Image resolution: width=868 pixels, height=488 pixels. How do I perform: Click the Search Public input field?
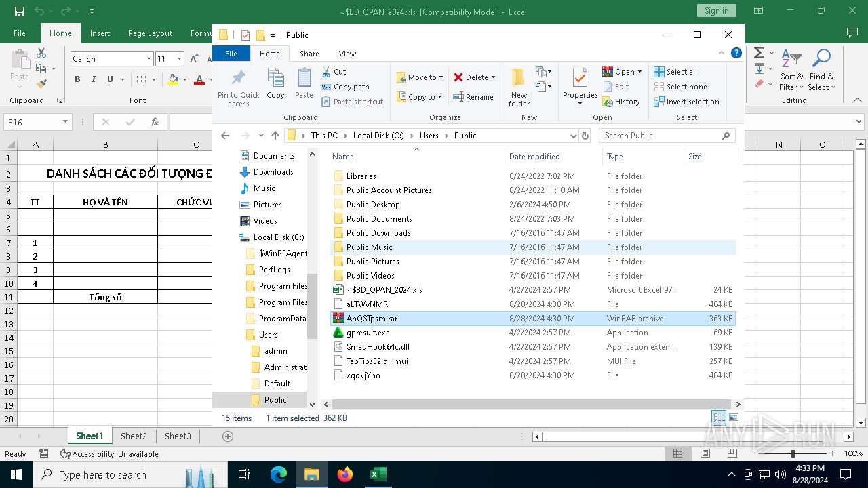pyautogui.click(x=667, y=136)
